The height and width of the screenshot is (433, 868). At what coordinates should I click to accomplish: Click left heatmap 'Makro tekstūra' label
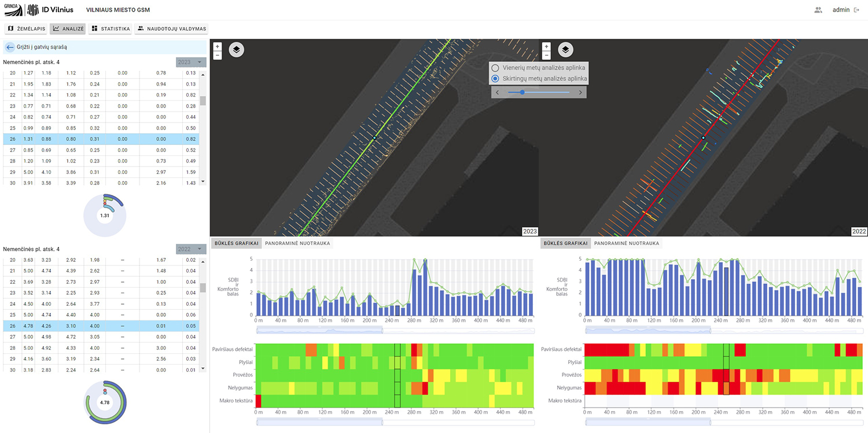[x=235, y=400]
